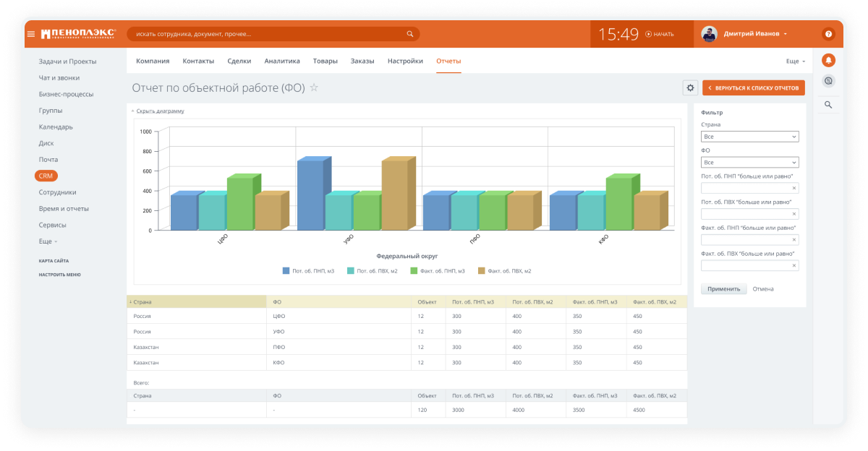Screen dimensions: 868x451
Task: Start the work timer with НАЧАТЬ
Action: pyautogui.click(x=659, y=34)
